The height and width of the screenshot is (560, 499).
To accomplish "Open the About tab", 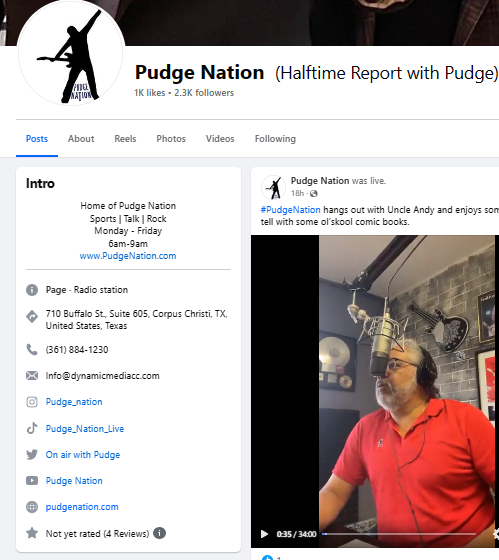I will (81, 139).
